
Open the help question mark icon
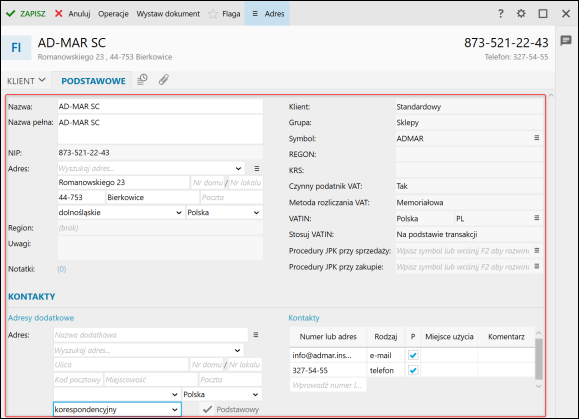click(x=500, y=14)
